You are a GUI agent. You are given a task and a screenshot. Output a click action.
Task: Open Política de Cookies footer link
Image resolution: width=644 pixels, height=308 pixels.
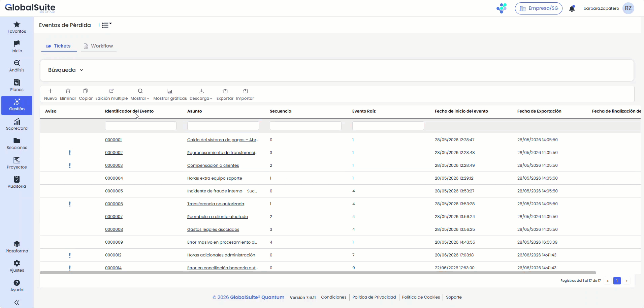point(421,297)
